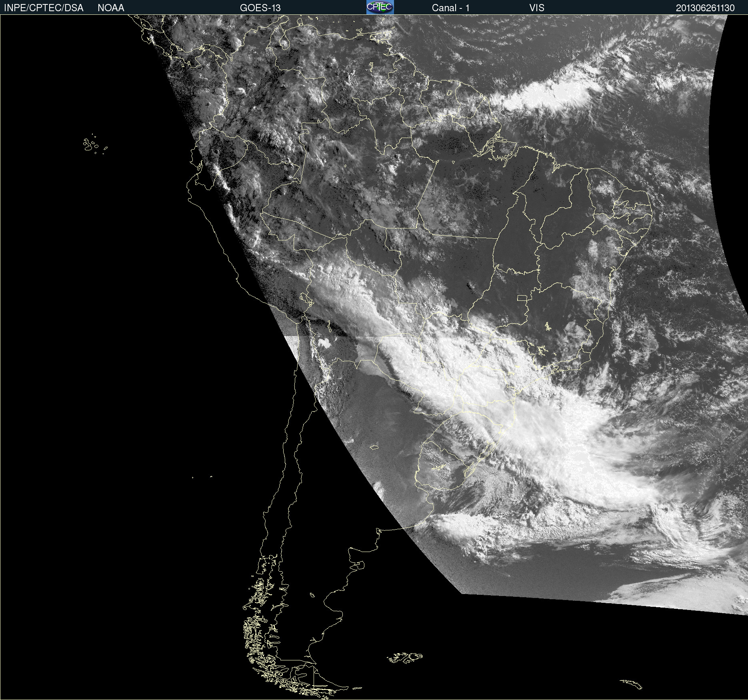Select the VIS label in header
Image resolution: width=748 pixels, height=700 pixels.
(537, 8)
